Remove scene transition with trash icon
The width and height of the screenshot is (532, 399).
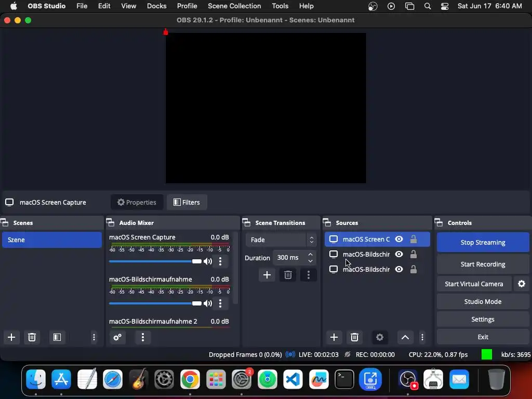pyautogui.click(x=288, y=275)
